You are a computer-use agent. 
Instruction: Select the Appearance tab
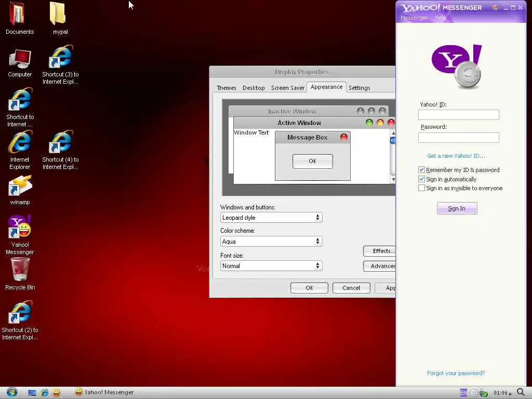coord(326,87)
